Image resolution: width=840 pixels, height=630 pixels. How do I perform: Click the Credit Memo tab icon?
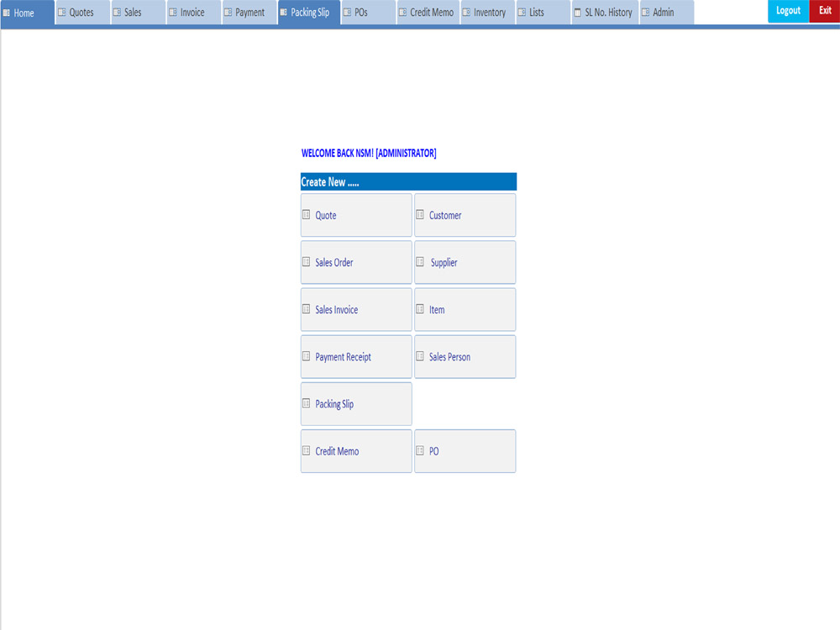(402, 12)
